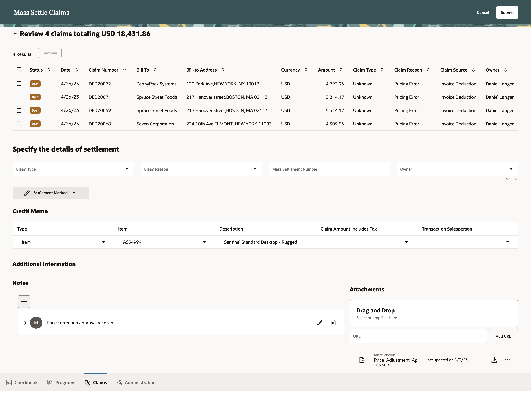The image size is (532, 393).
Task: Open the attachment overflow menu
Action: click(508, 360)
